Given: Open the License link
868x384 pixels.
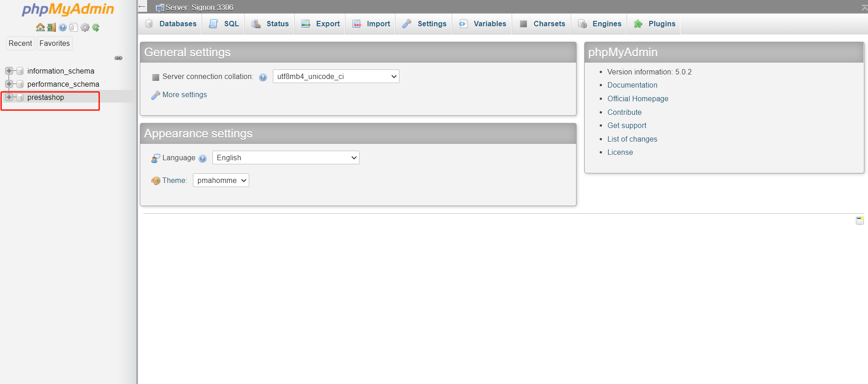Looking at the screenshot, I should pos(620,152).
